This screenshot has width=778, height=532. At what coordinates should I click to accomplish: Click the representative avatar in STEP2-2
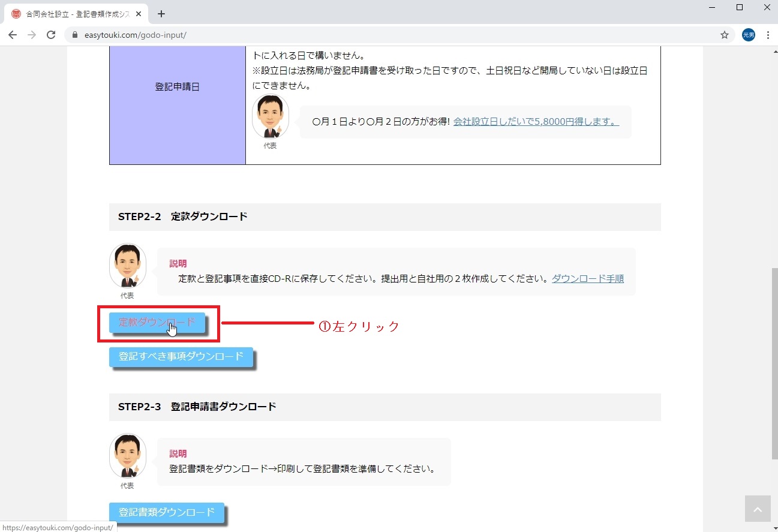(x=127, y=266)
